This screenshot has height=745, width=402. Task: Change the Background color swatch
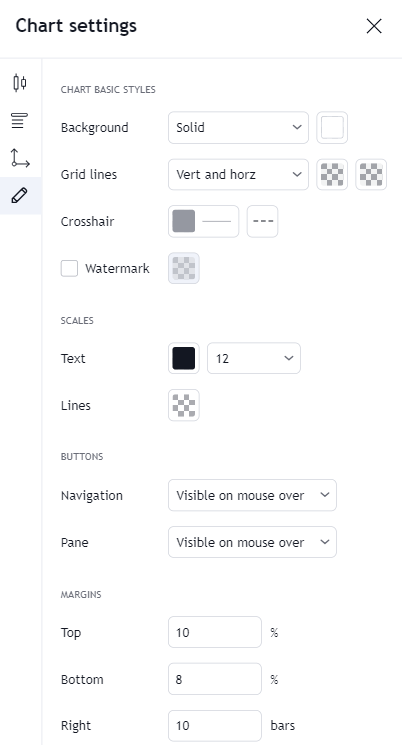coord(332,127)
